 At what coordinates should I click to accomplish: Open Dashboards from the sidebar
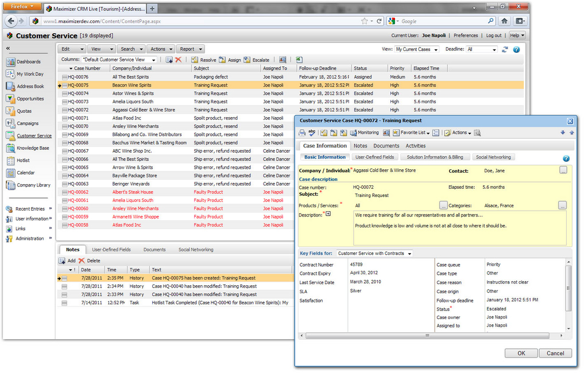[24, 62]
